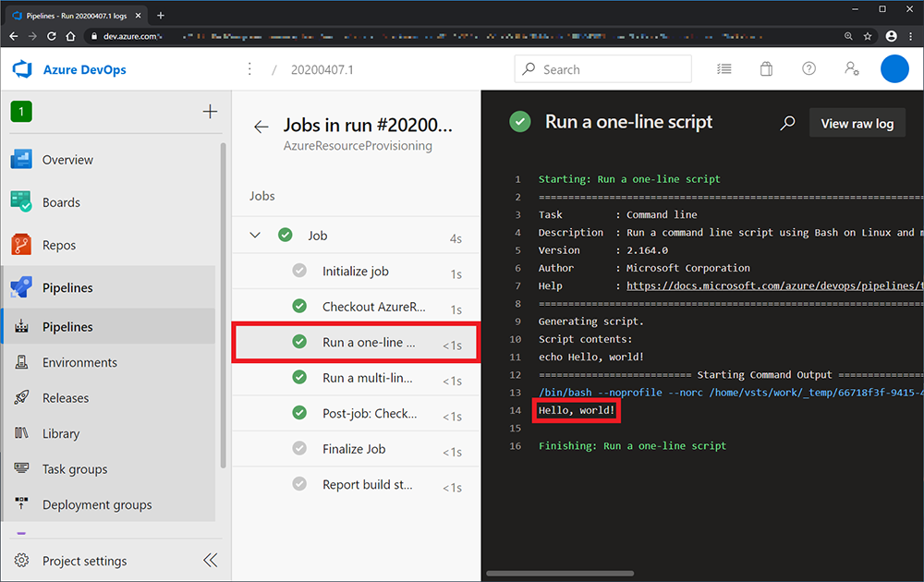Click the Environments icon in sidebar
Viewport: 924px width, 582px height.
tap(22, 362)
